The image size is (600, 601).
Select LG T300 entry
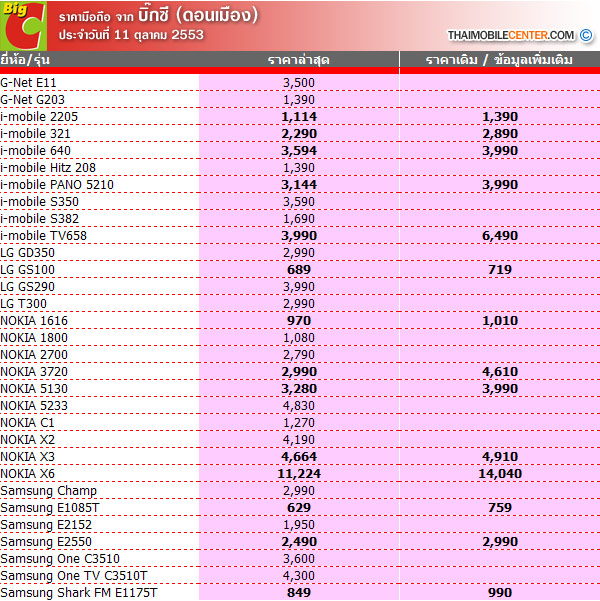pos(24,304)
